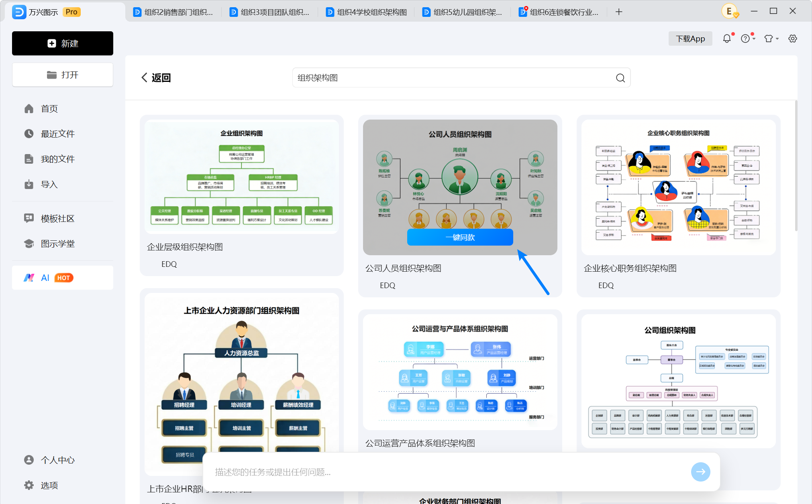Viewport: 812px width, 504px height.
Task: Click the 万兴图示 Pro logo tab
Action: pos(47,12)
